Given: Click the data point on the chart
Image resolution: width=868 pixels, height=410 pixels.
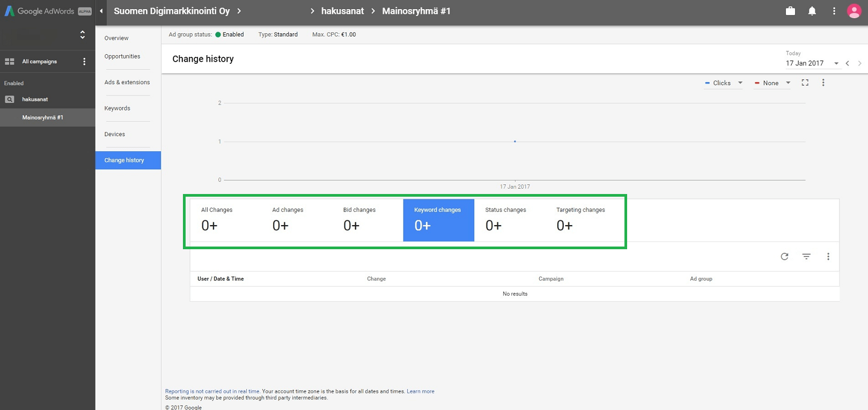Looking at the screenshot, I should (515, 141).
